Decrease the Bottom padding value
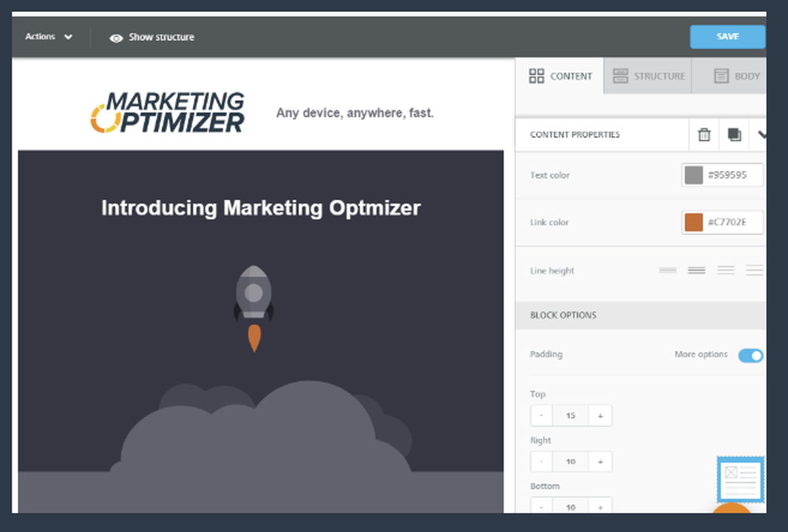The image size is (788, 532). [x=541, y=506]
